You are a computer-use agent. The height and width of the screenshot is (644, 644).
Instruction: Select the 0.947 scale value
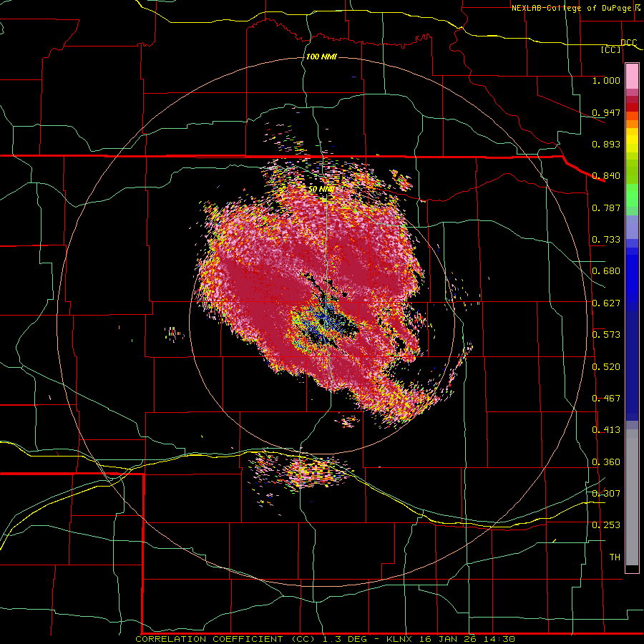pyautogui.click(x=606, y=112)
